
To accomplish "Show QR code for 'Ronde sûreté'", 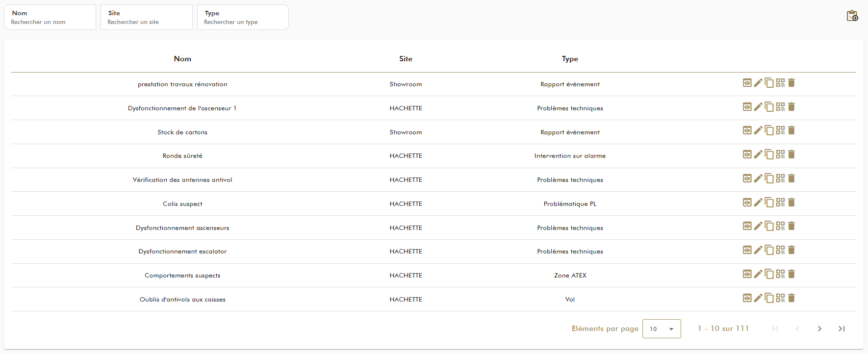I will pos(780,154).
